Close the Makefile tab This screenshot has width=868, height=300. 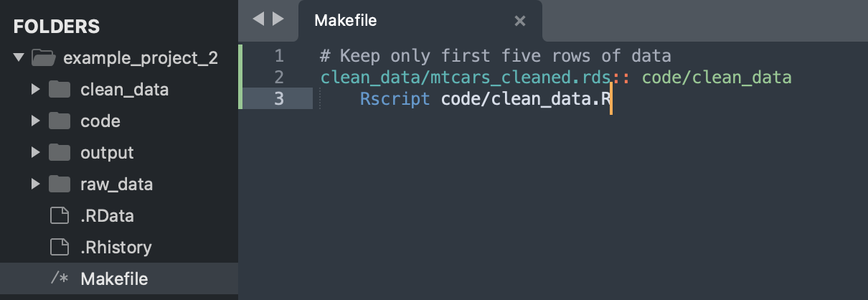click(520, 22)
